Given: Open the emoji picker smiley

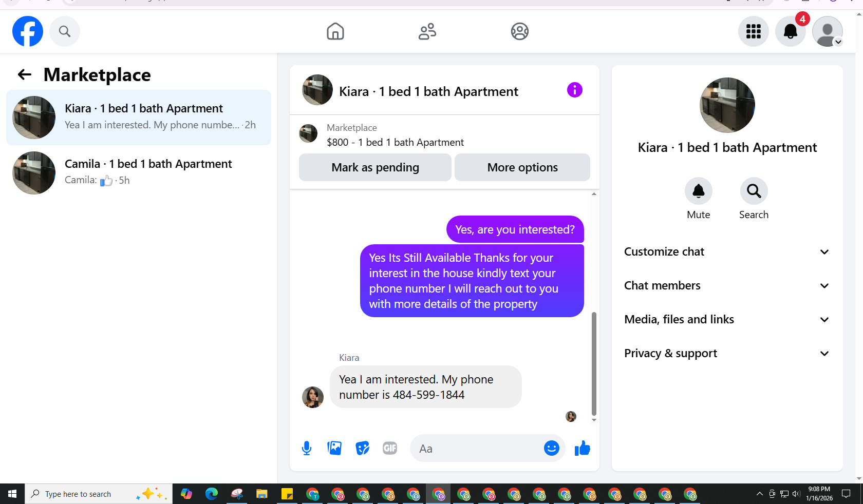Looking at the screenshot, I should (551, 448).
